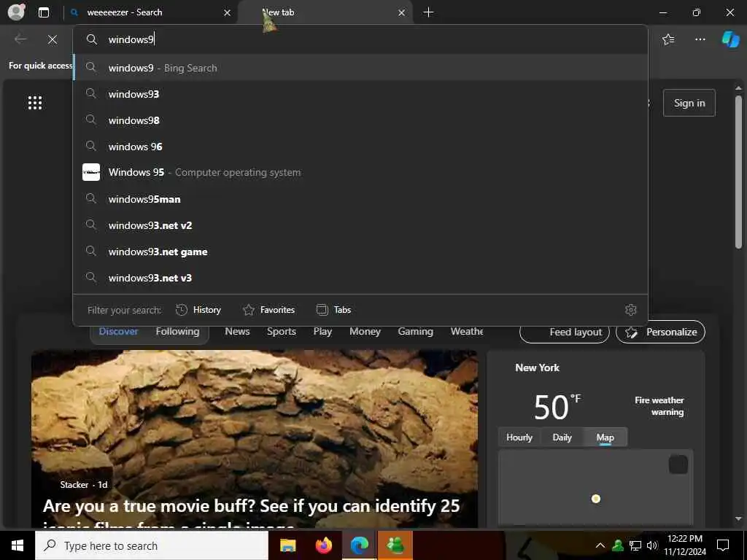Switch weather card to Daily
The image size is (747, 560).
[562, 437]
